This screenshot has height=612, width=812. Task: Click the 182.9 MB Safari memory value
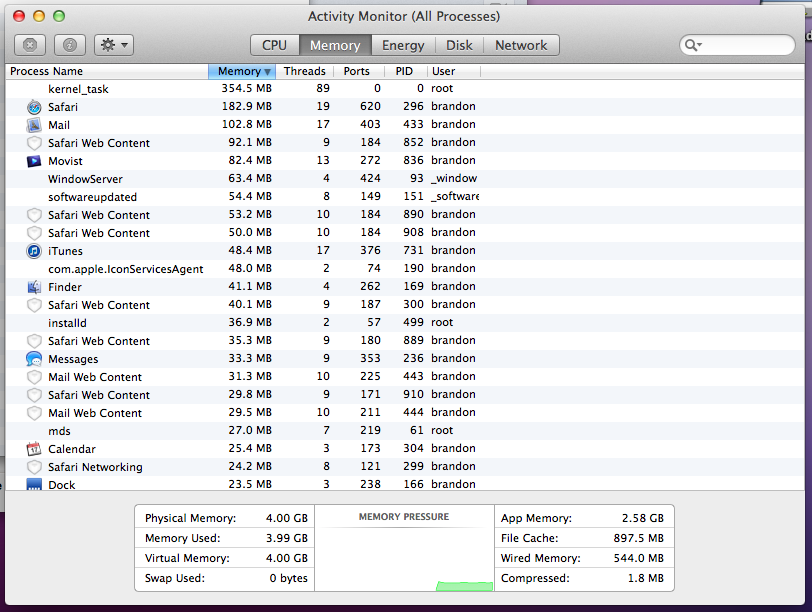tap(246, 106)
